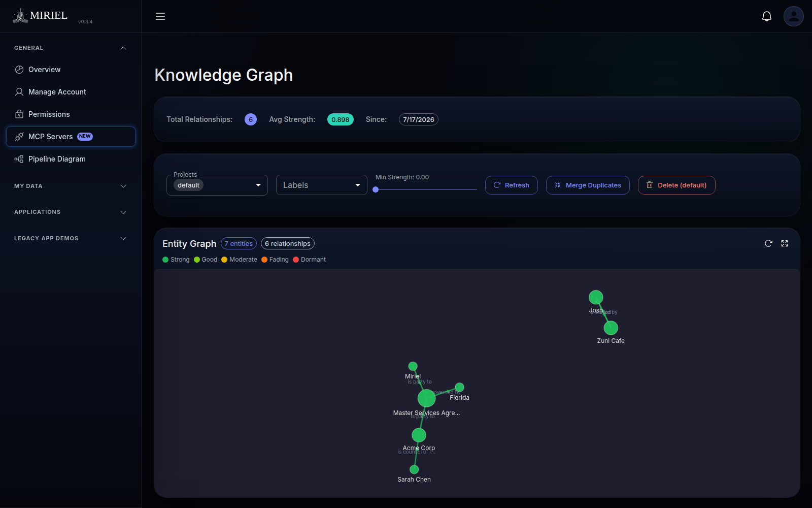Select the Acme Corp node
Image resolution: width=812 pixels, height=508 pixels.
(419, 435)
